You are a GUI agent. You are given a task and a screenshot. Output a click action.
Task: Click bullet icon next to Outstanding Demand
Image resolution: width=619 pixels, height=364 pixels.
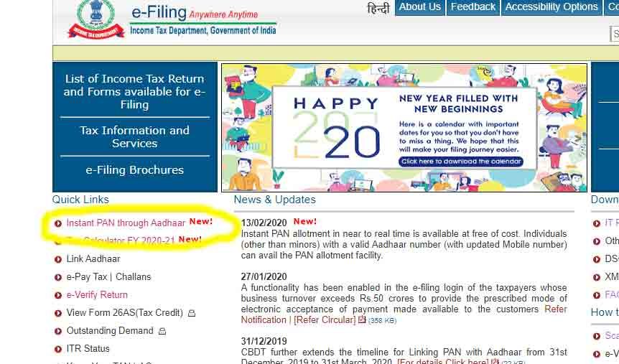[x=58, y=331]
